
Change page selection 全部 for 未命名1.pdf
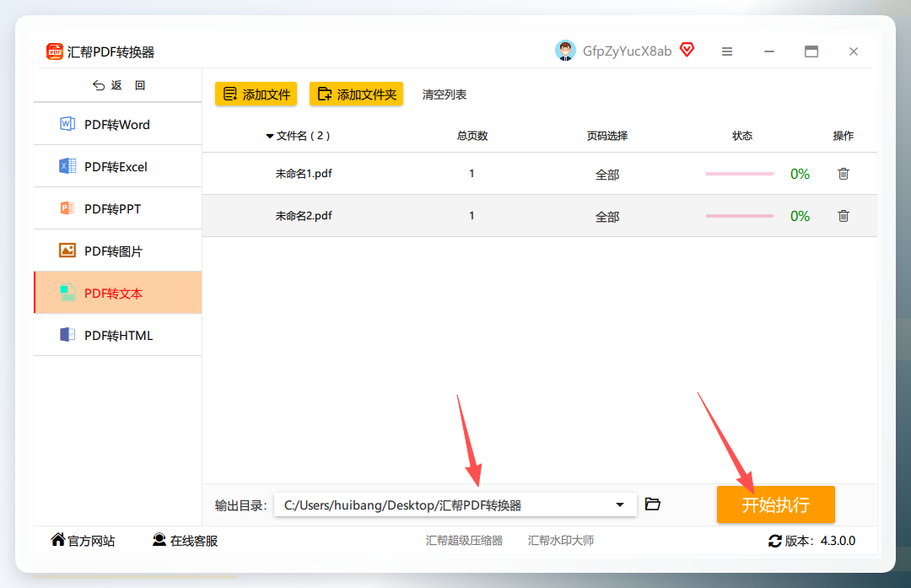click(x=607, y=175)
